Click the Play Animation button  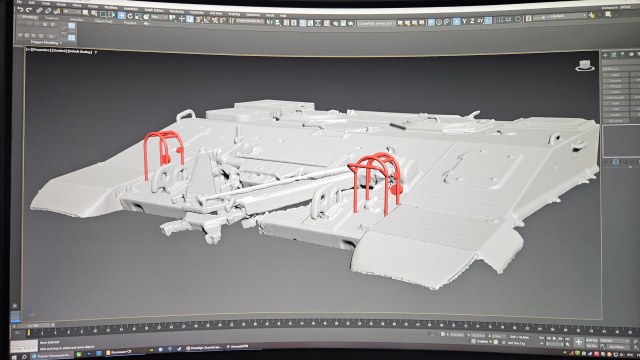click(555, 338)
